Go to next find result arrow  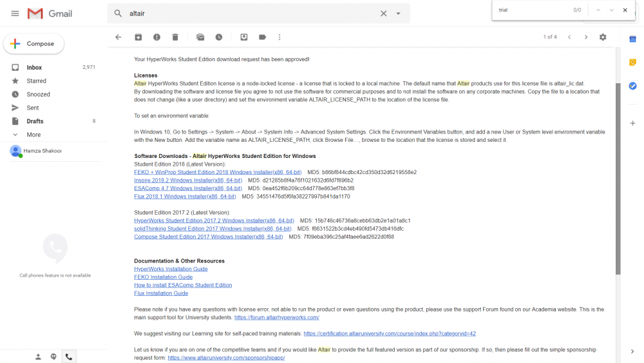click(x=612, y=10)
